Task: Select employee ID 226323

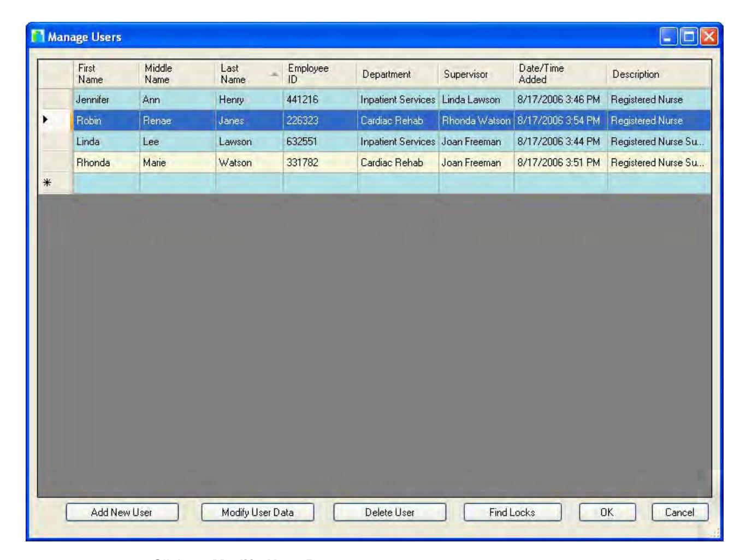Action: 320,121
